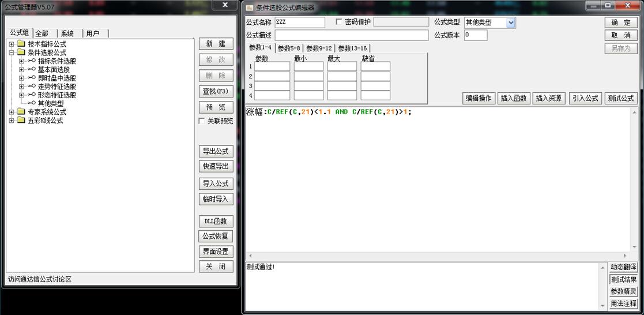This screenshot has height=315, width=644.
Task: Open the DLL函数 button
Action: coord(216,221)
